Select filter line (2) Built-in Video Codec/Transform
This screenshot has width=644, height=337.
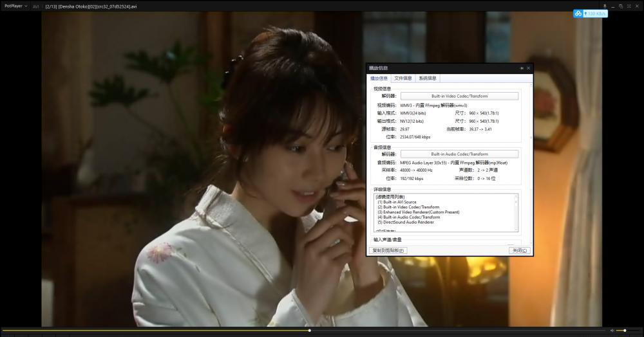pyautogui.click(x=408, y=207)
